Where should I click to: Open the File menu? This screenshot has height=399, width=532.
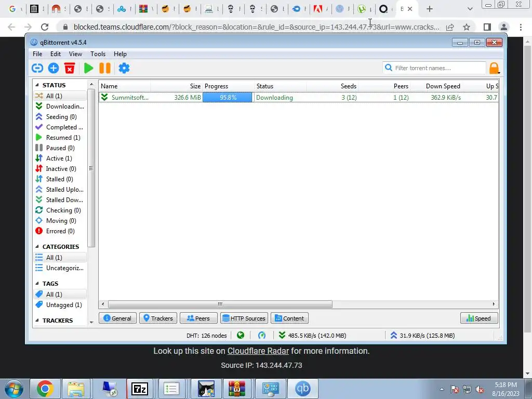(x=37, y=54)
